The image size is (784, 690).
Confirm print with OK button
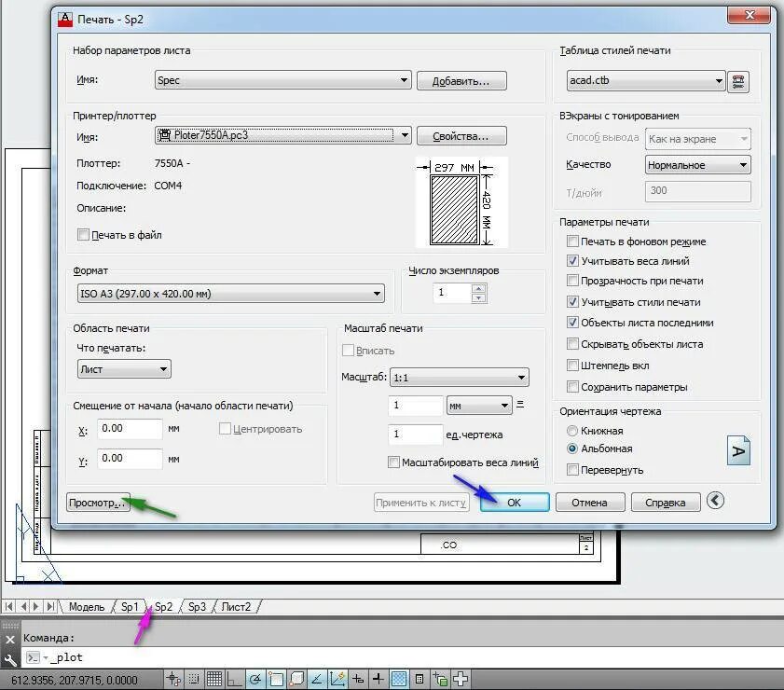click(x=515, y=502)
